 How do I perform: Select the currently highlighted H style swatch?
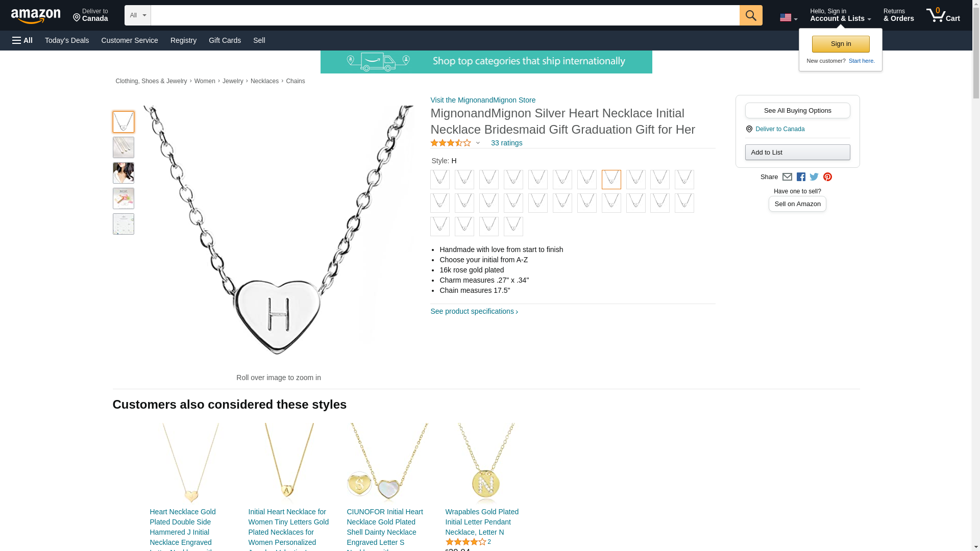tap(611, 180)
